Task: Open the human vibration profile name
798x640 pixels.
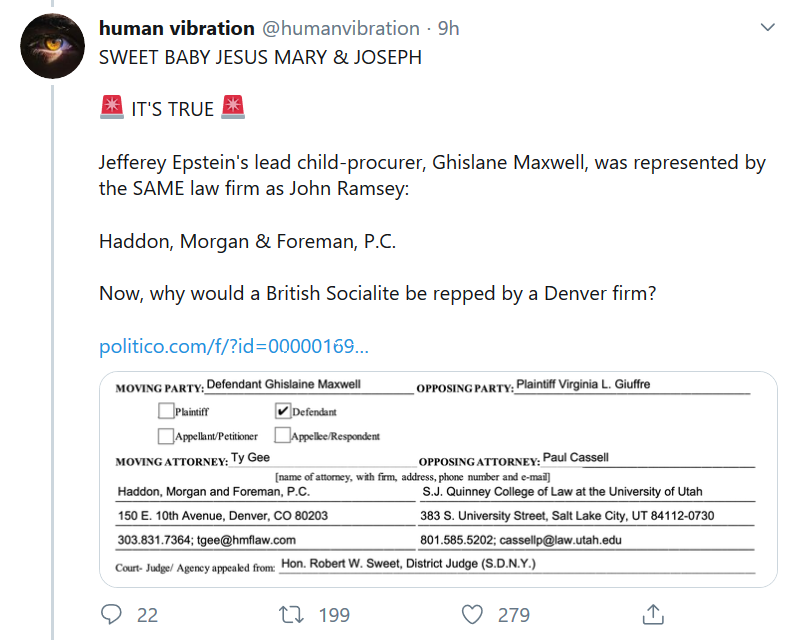Action: coord(176,28)
